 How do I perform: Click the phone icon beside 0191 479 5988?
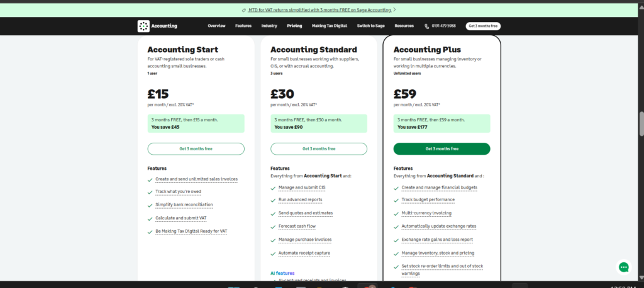pyautogui.click(x=427, y=26)
